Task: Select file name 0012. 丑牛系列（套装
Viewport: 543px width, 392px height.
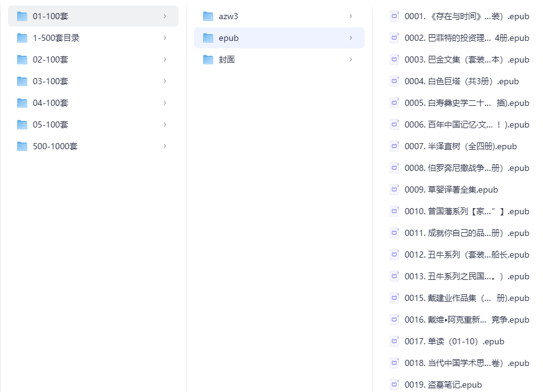Action: point(467,255)
